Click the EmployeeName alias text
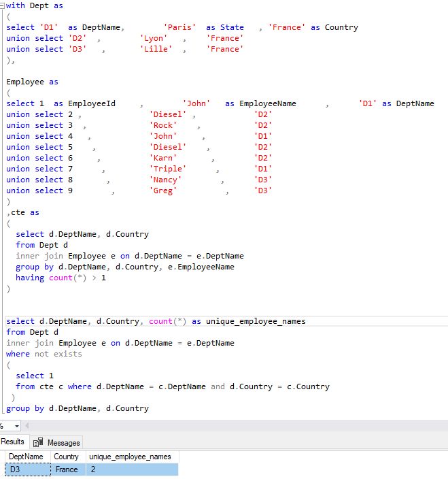Screen dimensions: 448x479 (268, 103)
